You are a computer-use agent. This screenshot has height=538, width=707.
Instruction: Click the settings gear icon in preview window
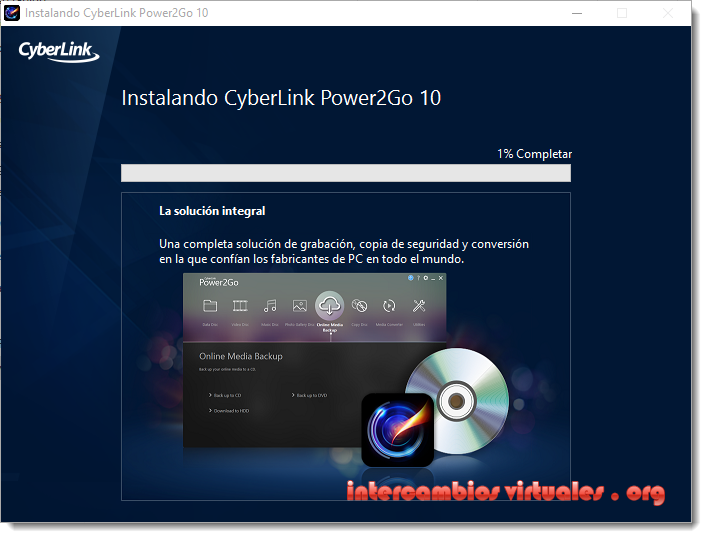click(426, 278)
